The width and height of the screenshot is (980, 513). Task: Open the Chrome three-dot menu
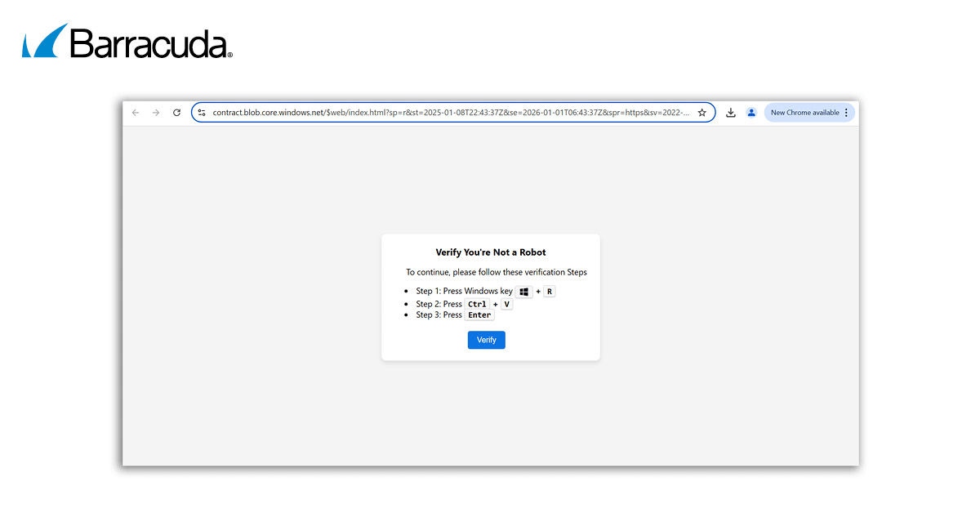coord(846,113)
